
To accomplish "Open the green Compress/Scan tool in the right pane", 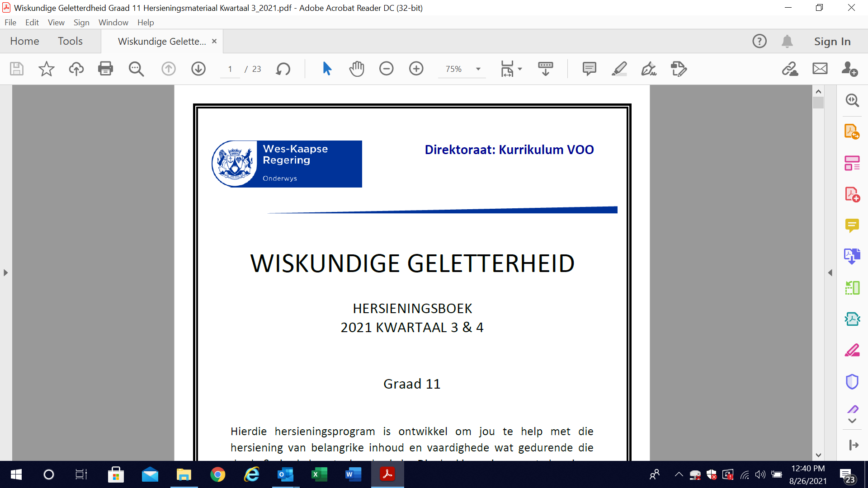I will pyautogui.click(x=852, y=288).
